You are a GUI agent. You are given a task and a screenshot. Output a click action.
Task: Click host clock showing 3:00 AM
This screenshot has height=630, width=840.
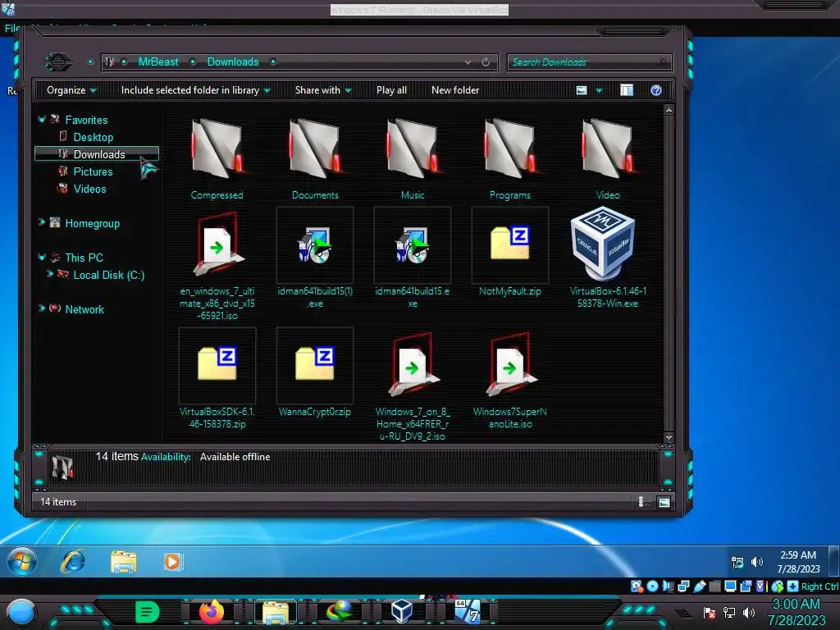tap(797, 612)
